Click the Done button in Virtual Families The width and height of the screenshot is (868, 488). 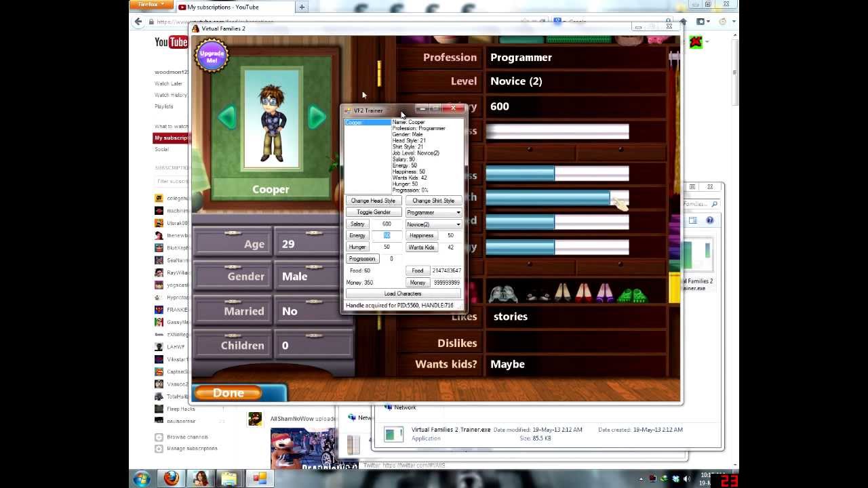[229, 393]
